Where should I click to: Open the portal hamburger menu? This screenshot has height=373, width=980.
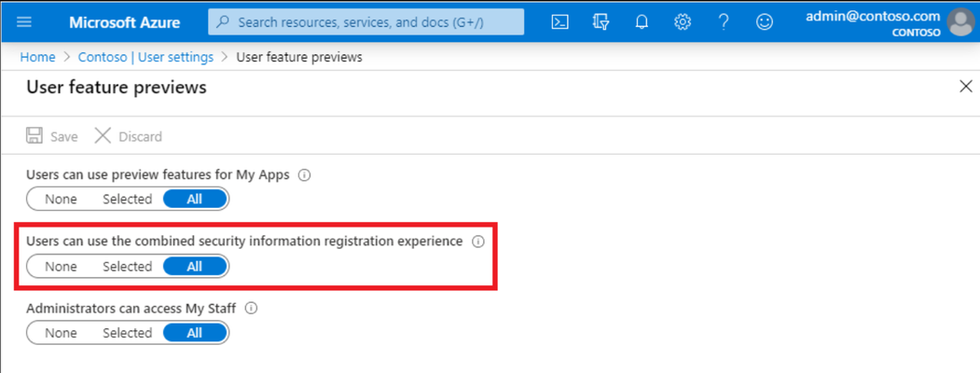click(x=23, y=22)
